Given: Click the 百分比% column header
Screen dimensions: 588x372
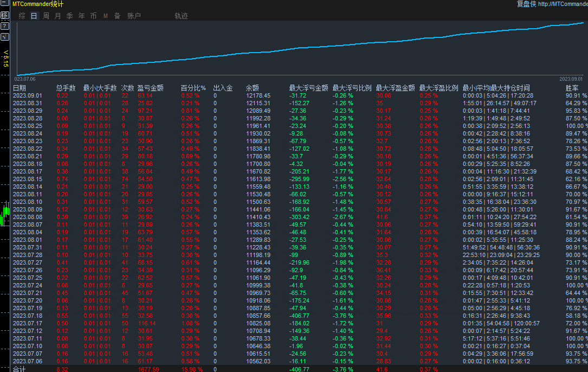Looking at the screenshot, I should [193, 88].
